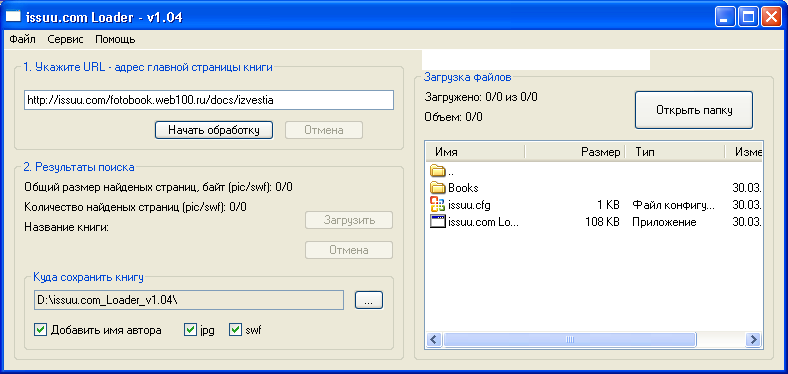Sort files by the Имя column header
The height and width of the screenshot is (374, 788).
pyautogui.click(x=475, y=152)
